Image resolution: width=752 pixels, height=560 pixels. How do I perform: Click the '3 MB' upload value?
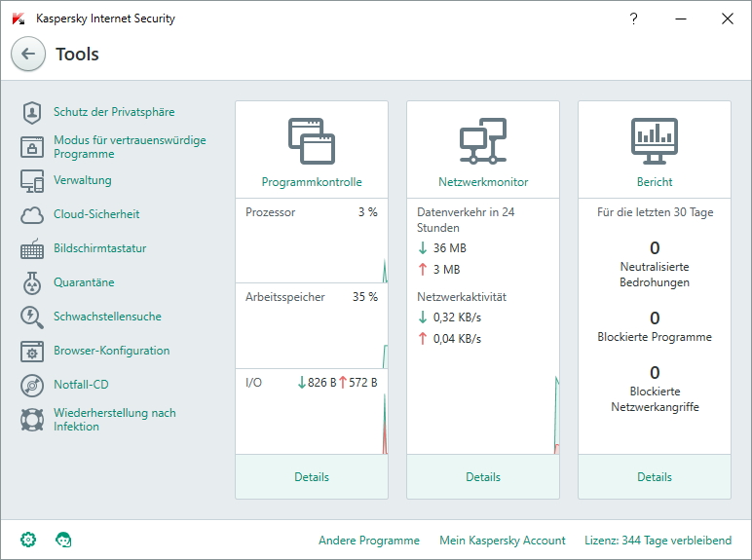point(446,270)
